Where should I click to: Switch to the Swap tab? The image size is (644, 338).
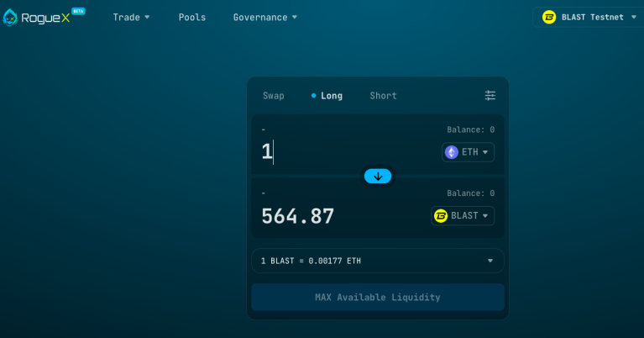coord(274,96)
